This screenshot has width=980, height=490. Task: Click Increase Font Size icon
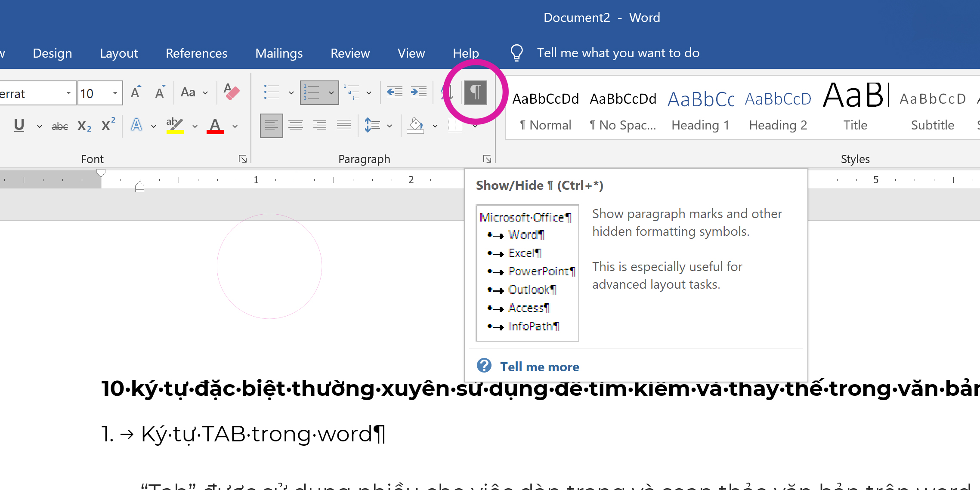click(136, 92)
